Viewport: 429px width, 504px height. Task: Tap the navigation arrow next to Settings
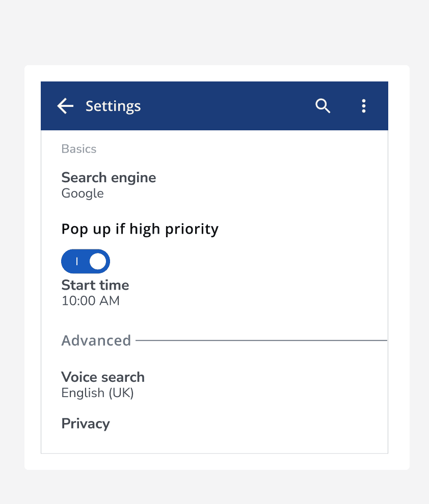pyautogui.click(x=64, y=106)
